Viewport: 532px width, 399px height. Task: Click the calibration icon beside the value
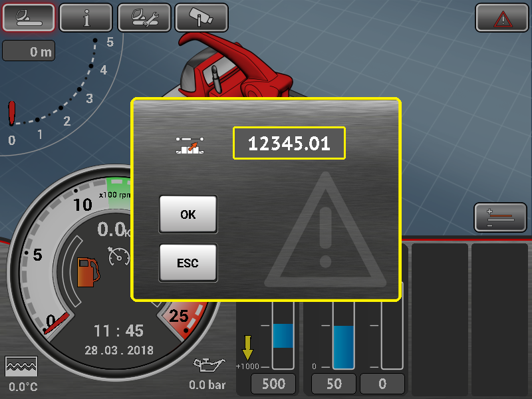click(x=190, y=144)
